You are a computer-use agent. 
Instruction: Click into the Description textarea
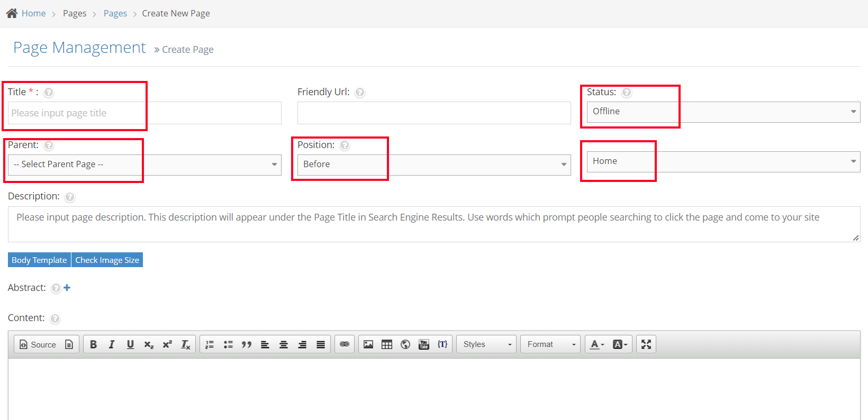(434, 224)
